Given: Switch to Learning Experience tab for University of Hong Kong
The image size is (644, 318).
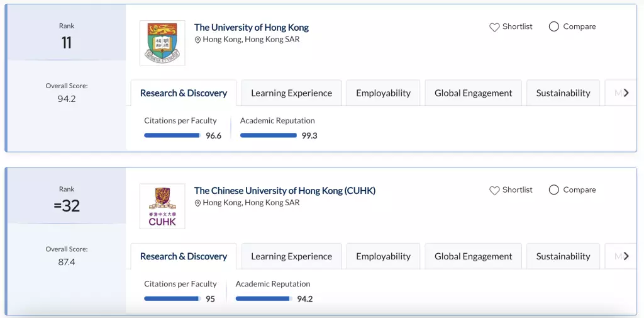Looking at the screenshot, I should tap(292, 93).
